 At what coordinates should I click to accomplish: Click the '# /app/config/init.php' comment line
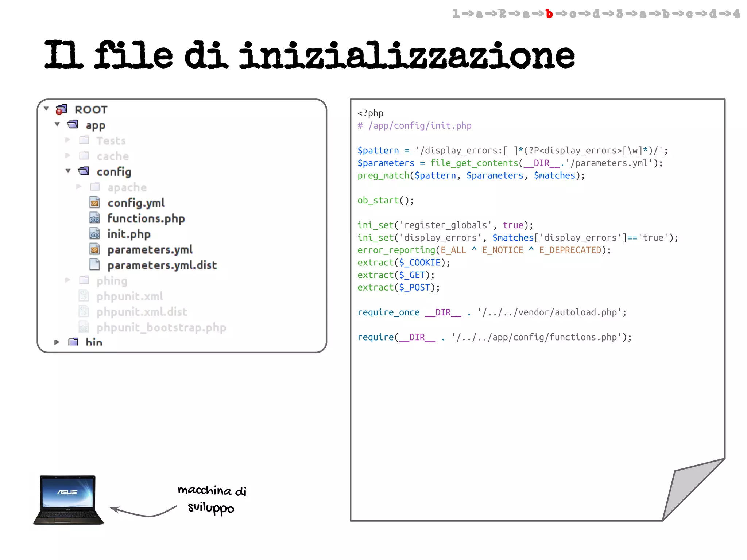(x=414, y=126)
